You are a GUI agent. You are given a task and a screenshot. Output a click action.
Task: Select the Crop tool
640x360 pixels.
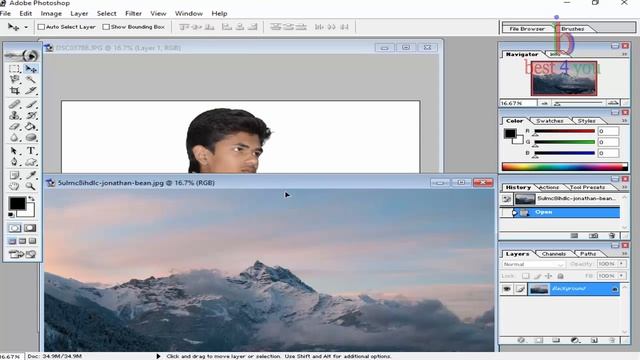[x=14, y=91]
